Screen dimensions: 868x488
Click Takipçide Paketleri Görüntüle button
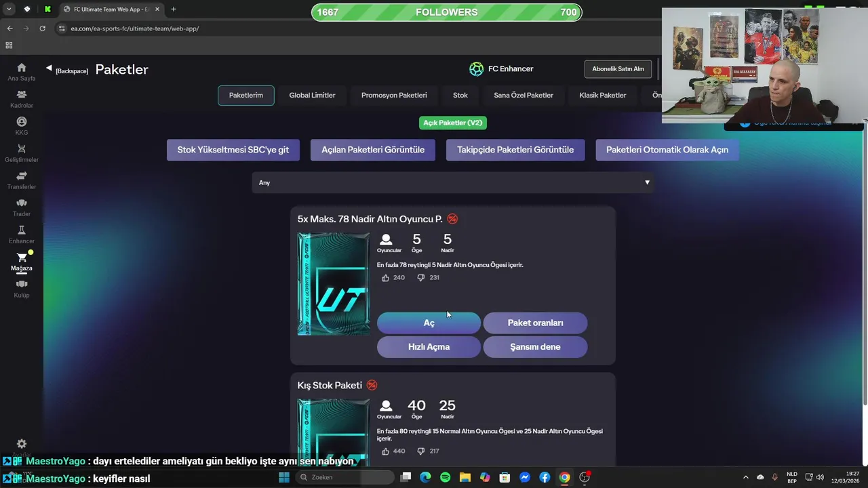pyautogui.click(x=515, y=150)
